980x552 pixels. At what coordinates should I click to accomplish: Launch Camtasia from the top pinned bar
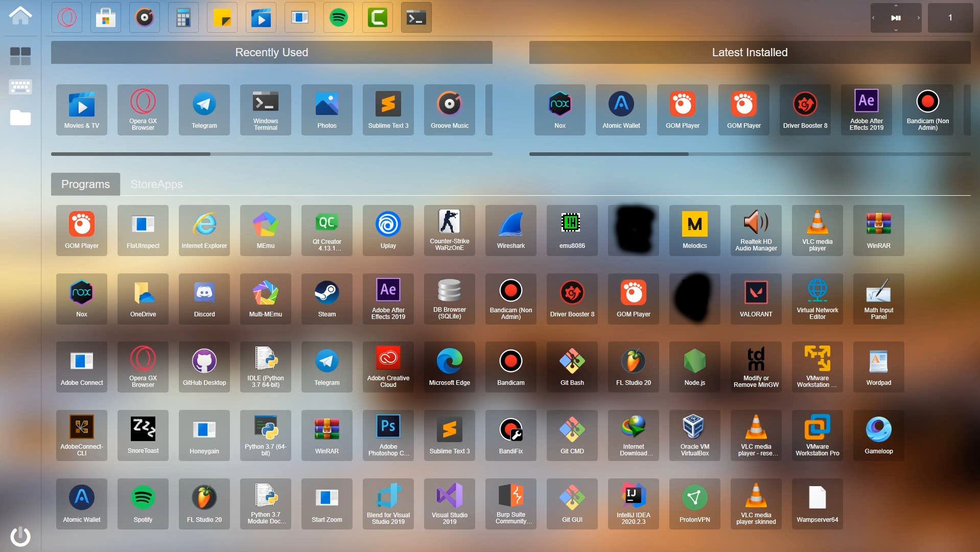[378, 18]
